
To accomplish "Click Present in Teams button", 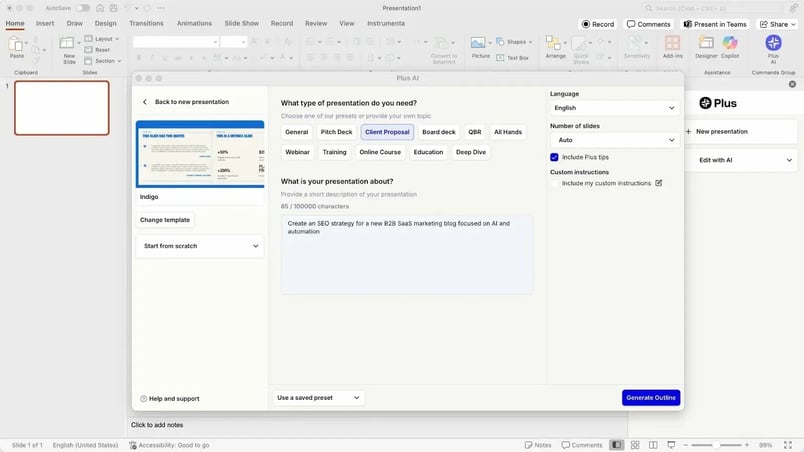I will [715, 24].
